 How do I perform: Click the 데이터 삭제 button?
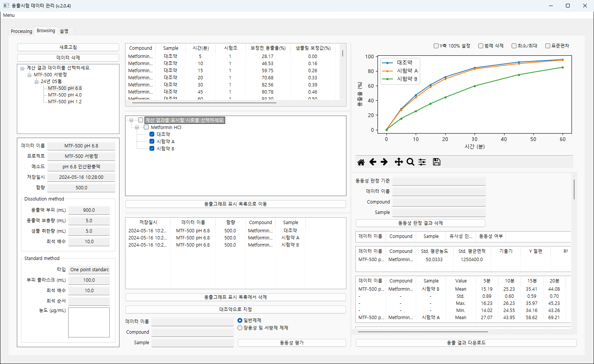(x=68, y=58)
